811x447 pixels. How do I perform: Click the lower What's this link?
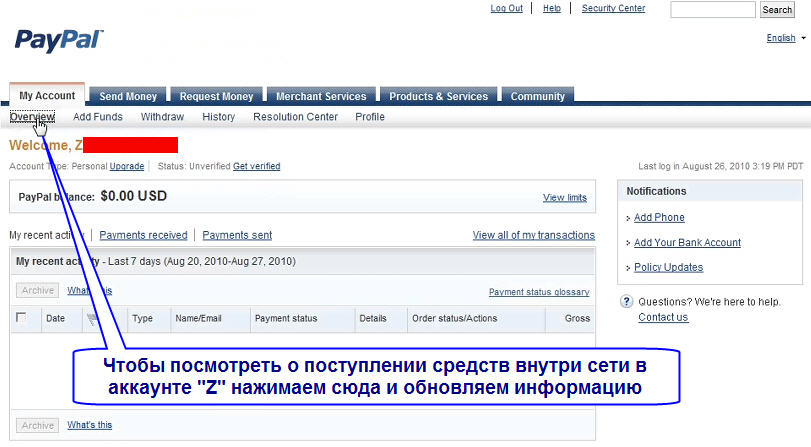click(x=89, y=425)
